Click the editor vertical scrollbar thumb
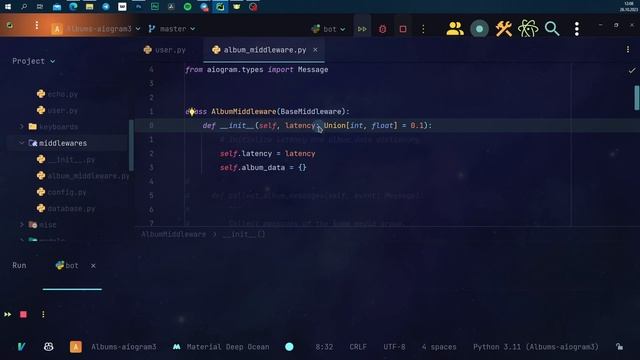Image resolution: width=640 pixels, height=360 pixels. [637, 98]
